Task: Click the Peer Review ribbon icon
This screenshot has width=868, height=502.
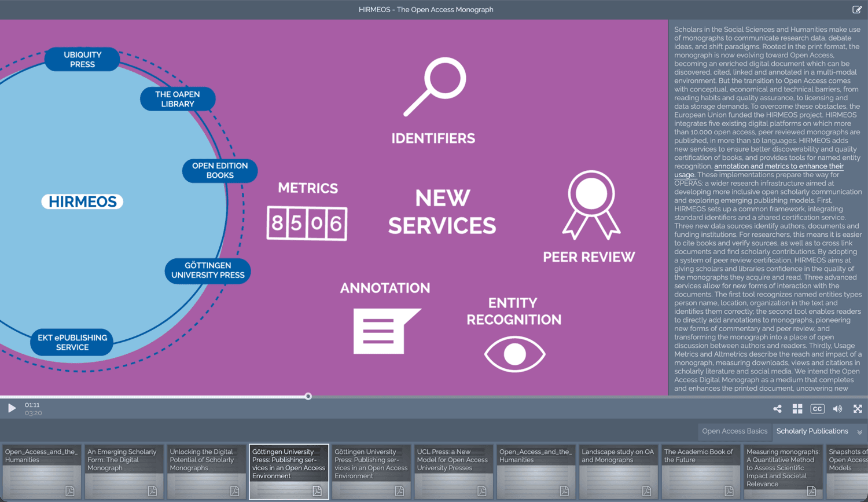Action: 591,204
